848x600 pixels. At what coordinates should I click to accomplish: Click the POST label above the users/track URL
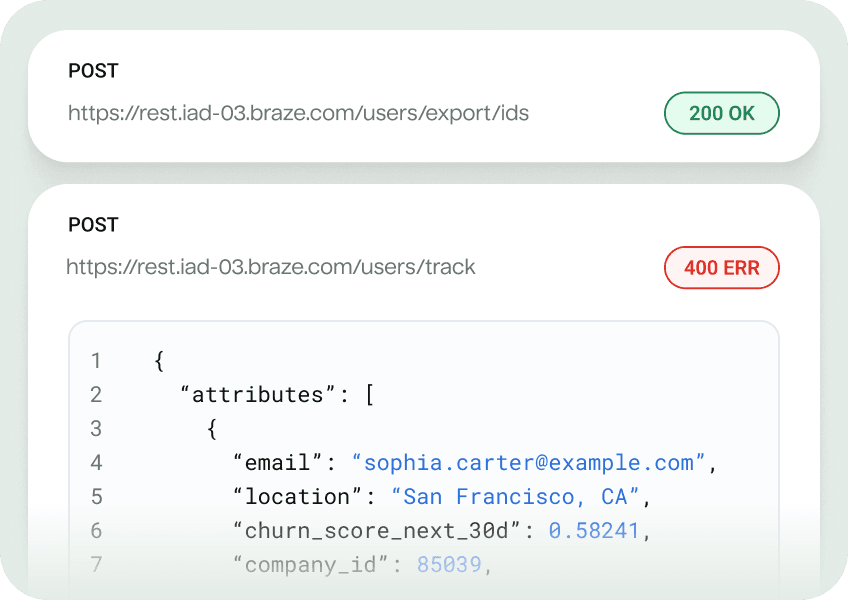click(93, 225)
